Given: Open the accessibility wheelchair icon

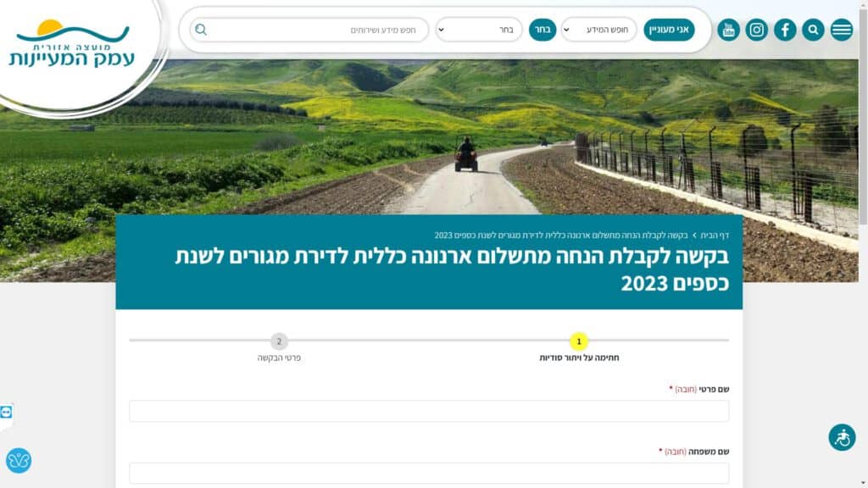Looking at the screenshot, I should [x=842, y=437].
